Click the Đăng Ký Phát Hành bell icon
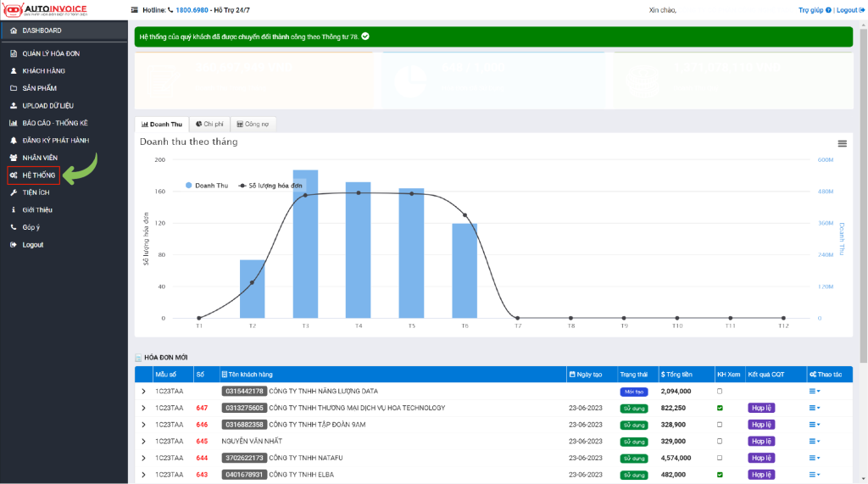 tap(14, 140)
